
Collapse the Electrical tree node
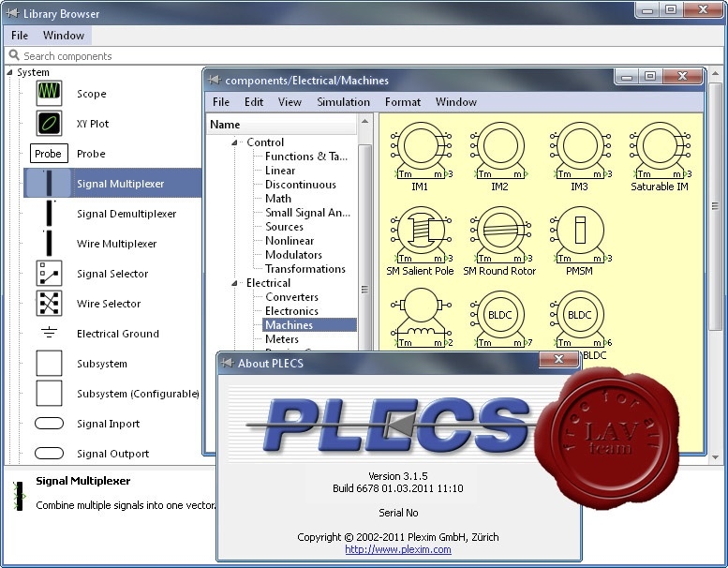coord(234,283)
